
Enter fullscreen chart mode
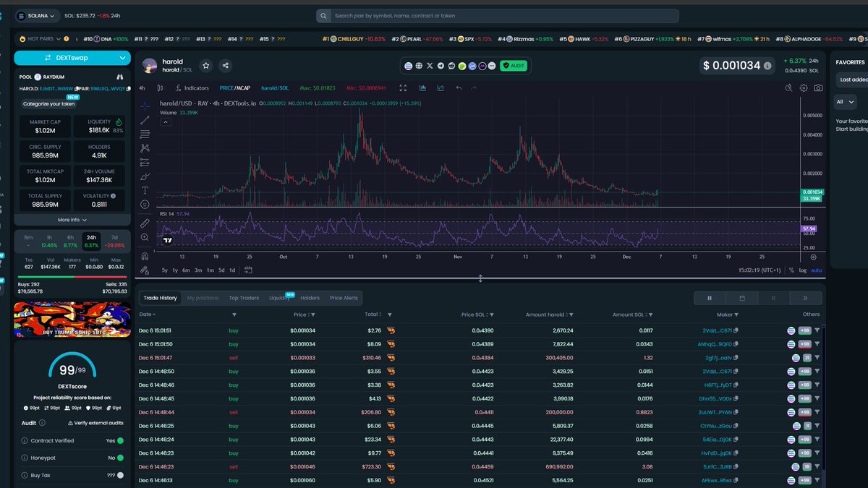(404, 88)
